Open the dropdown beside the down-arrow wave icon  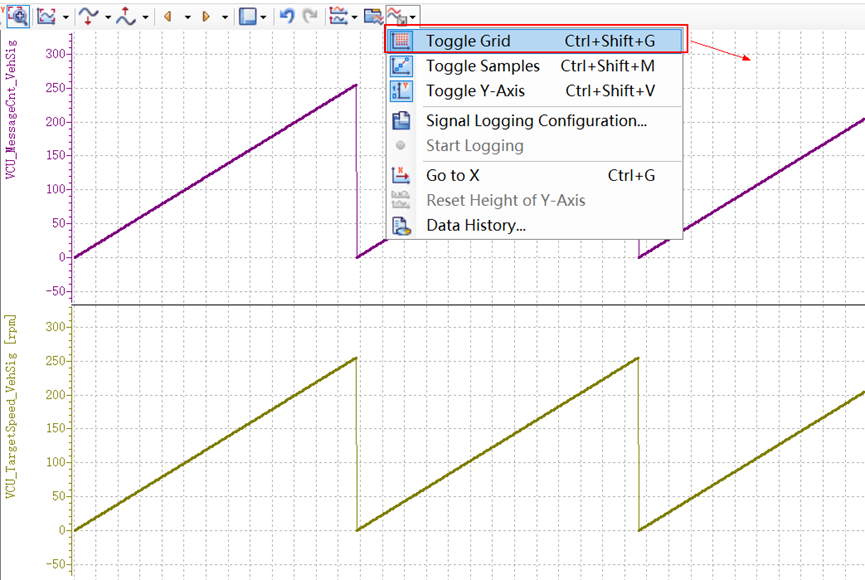click(108, 18)
